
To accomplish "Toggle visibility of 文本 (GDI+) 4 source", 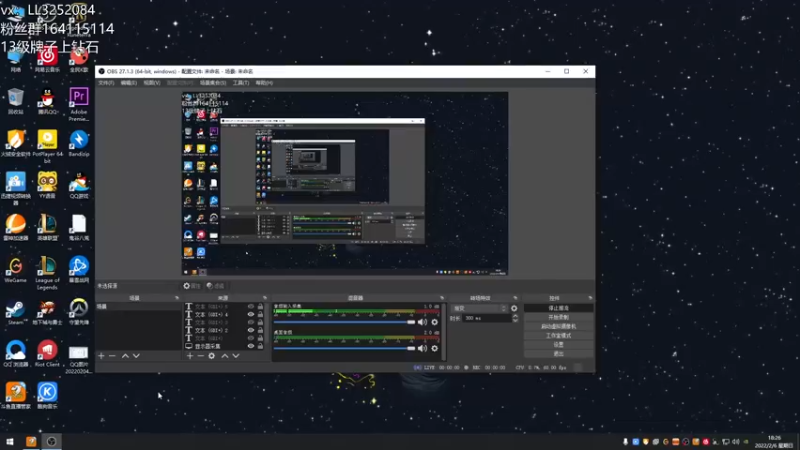I will click(x=251, y=315).
